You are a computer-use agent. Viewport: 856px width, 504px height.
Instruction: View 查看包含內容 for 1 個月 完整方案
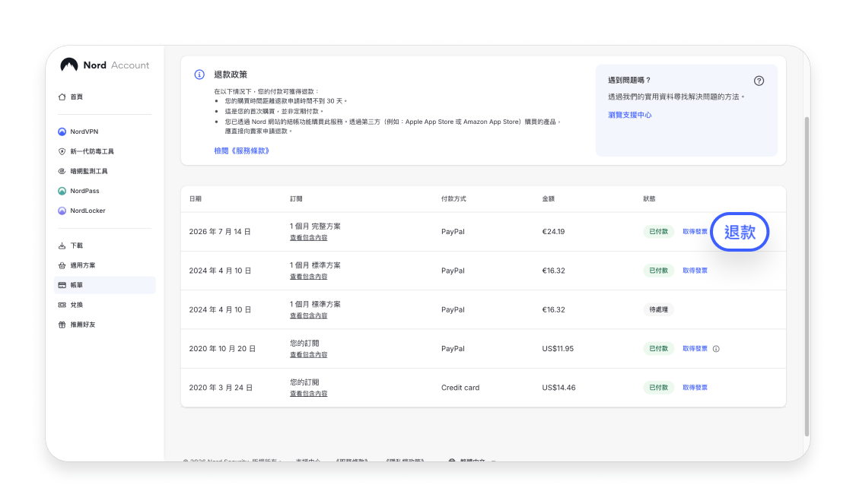click(x=308, y=238)
